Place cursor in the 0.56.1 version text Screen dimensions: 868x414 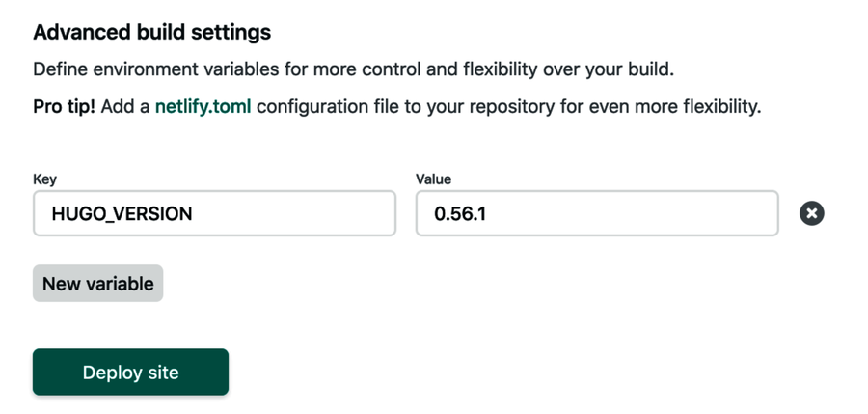click(460, 214)
